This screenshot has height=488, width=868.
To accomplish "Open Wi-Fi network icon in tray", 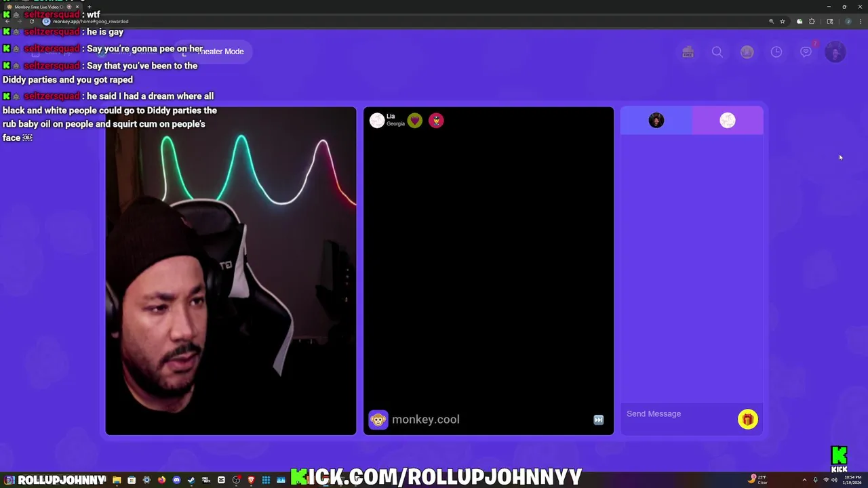I will [x=826, y=480].
